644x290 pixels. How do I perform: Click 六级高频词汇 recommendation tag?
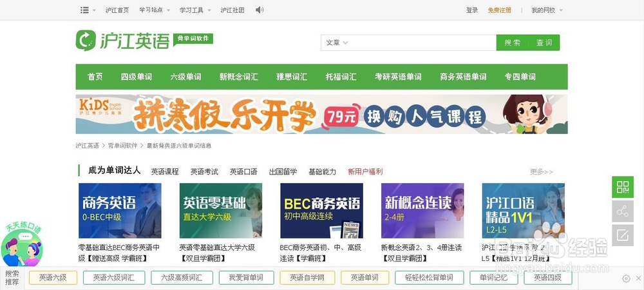182,278
